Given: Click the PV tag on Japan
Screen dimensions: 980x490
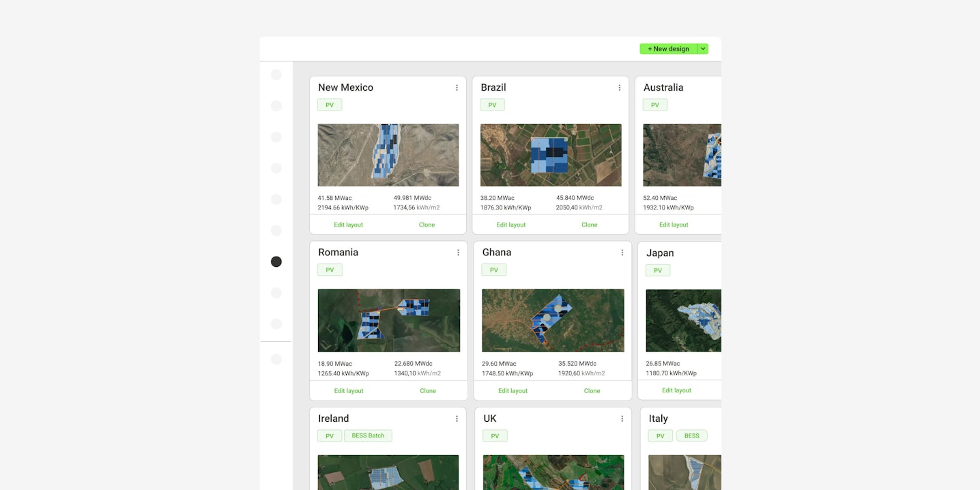Looking at the screenshot, I should point(658,270).
